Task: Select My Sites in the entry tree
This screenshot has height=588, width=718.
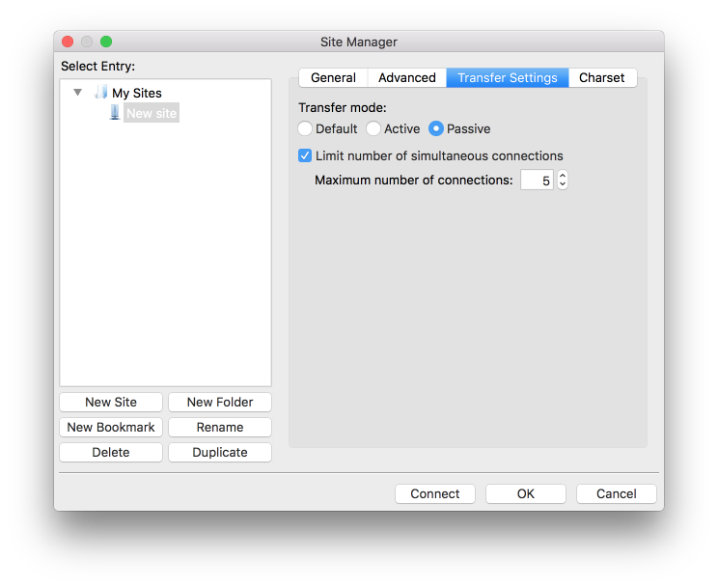Action: [136, 93]
